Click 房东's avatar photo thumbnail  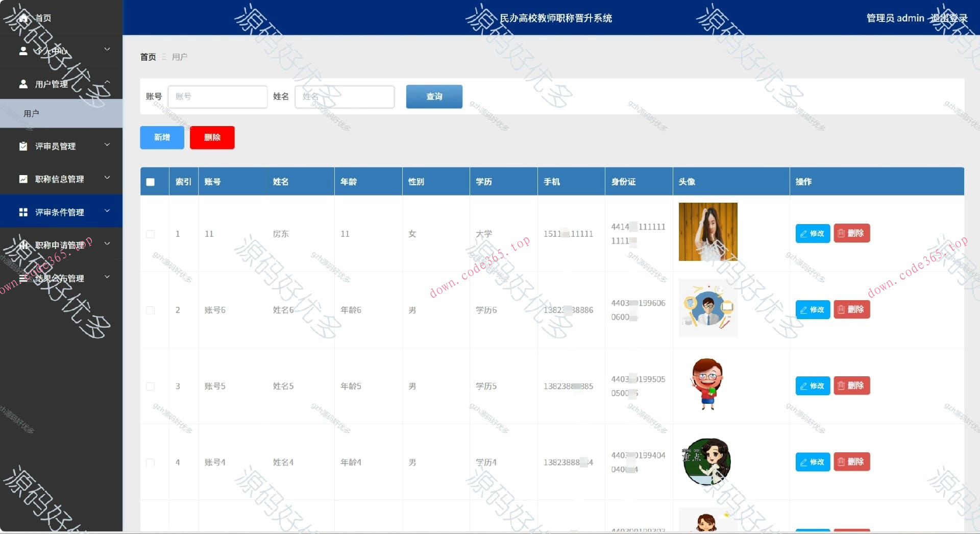coord(707,231)
